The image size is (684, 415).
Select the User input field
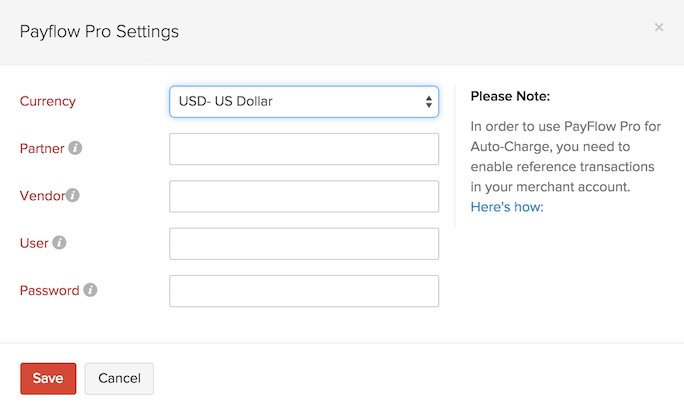(304, 243)
